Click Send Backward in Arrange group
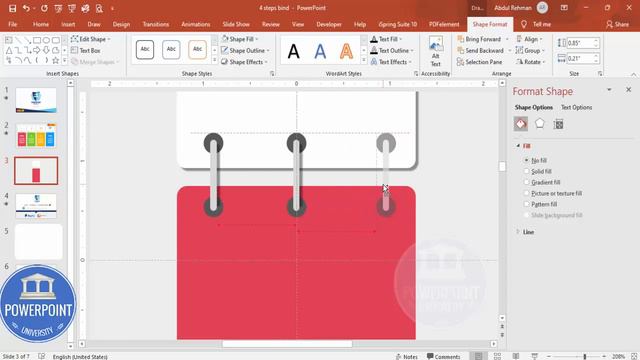Image resolution: width=640 pixels, height=360 pixels. click(x=480, y=51)
